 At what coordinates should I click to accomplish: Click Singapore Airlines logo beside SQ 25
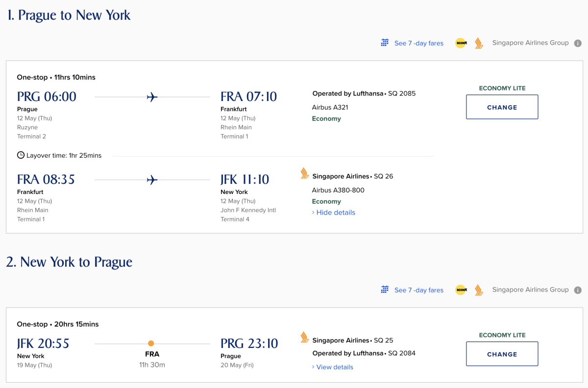pyautogui.click(x=304, y=338)
